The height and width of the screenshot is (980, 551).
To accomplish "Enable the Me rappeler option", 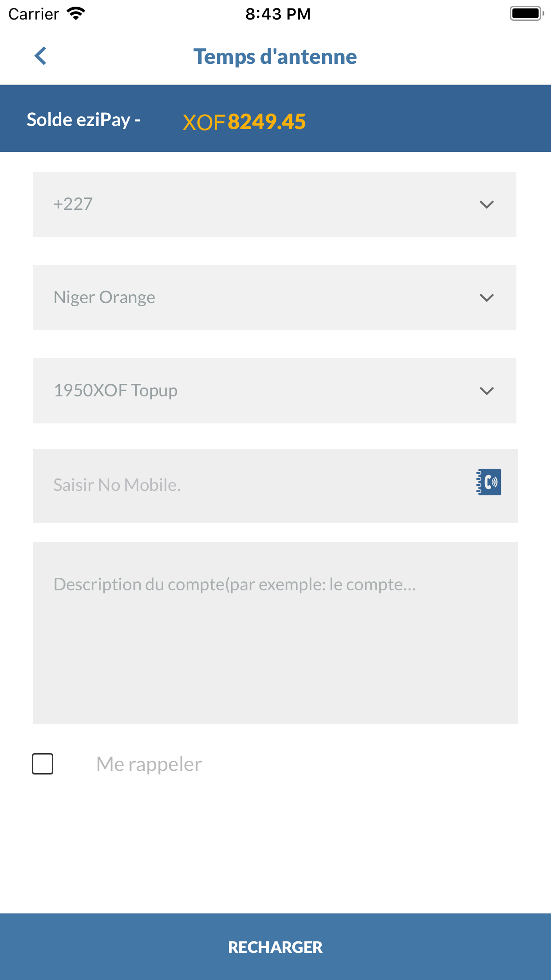I will click(x=43, y=764).
